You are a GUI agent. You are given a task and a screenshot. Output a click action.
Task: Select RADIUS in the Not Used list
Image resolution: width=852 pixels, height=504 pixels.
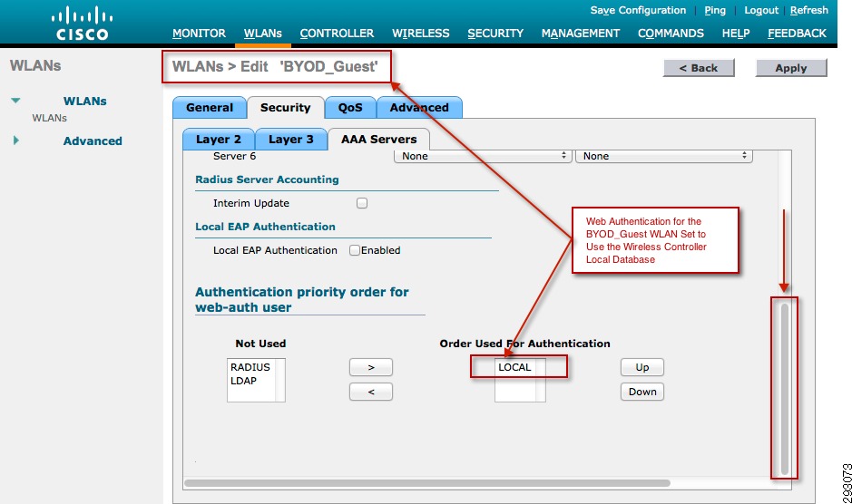pos(250,367)
